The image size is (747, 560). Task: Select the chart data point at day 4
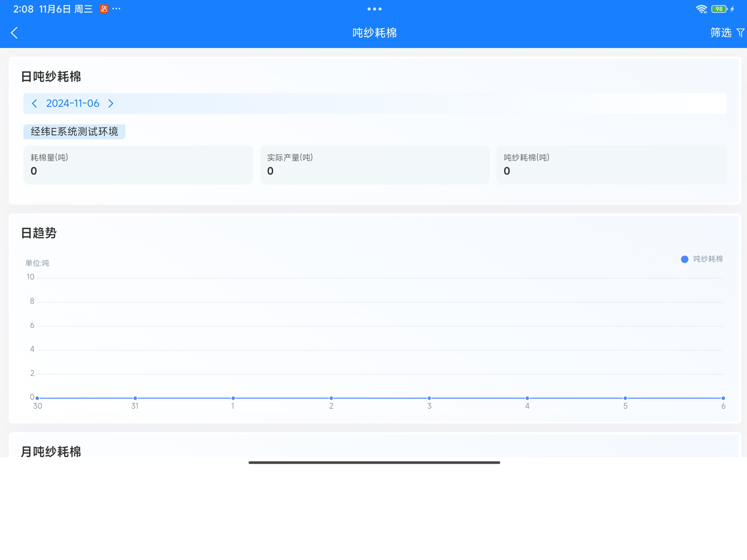pyautogui.click(x=527, y=398)
